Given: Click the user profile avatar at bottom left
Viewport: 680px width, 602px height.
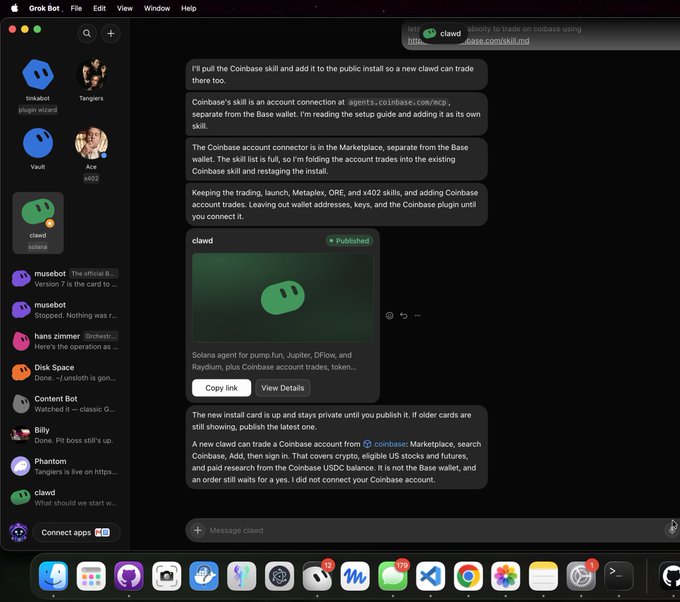Looking at the screenshot, I should pyautogui.click(x=18, y=532).
